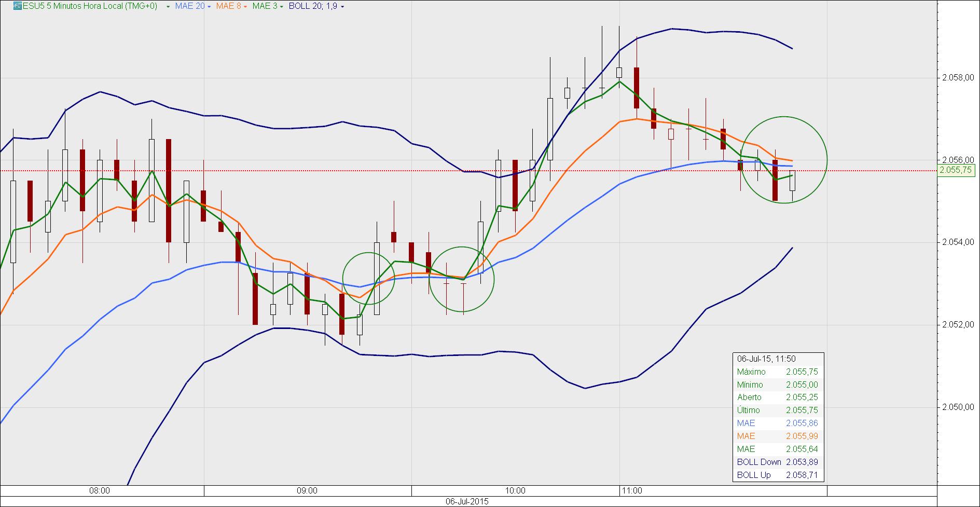Select the MAE 3 indicator label
Viewport: 980px width, 507px height.
(x=265, y=6)
